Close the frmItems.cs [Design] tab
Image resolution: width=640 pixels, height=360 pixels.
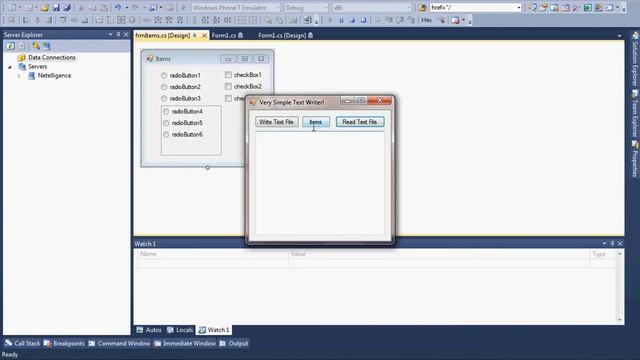click(204, 36)
